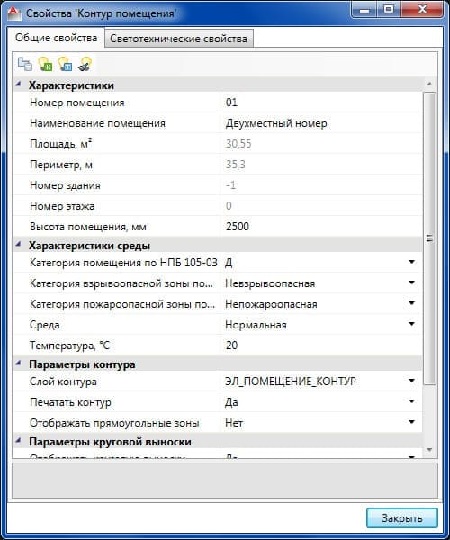Viewport: 450px width, 540px height.
Task: Toggle the Печатать контур Да value dropdown
Action: (x=411, y=402)
